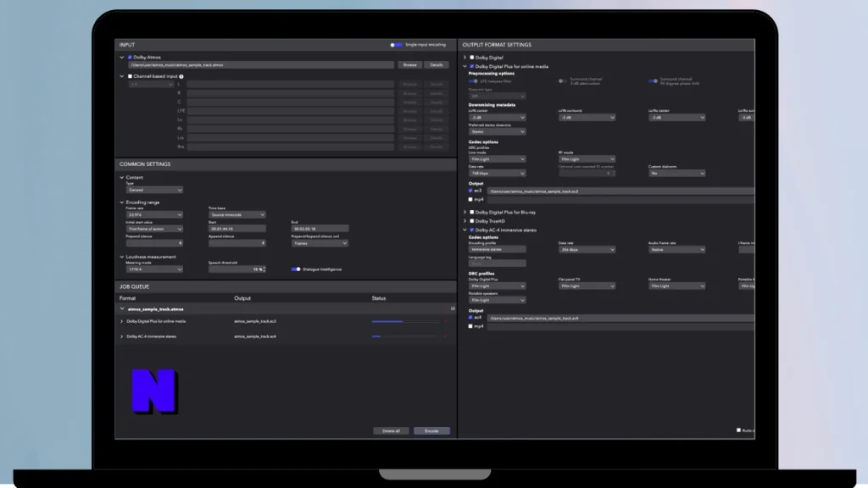Open the Lt/Rt center level dropdown
Viewport: 868px width, 488px height.
[497, 117]
